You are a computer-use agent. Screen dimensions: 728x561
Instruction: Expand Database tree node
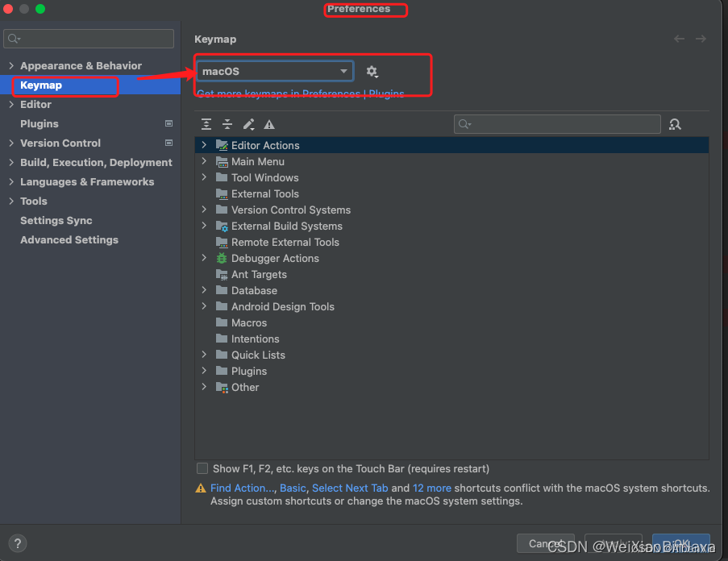[x=204, y=290]
